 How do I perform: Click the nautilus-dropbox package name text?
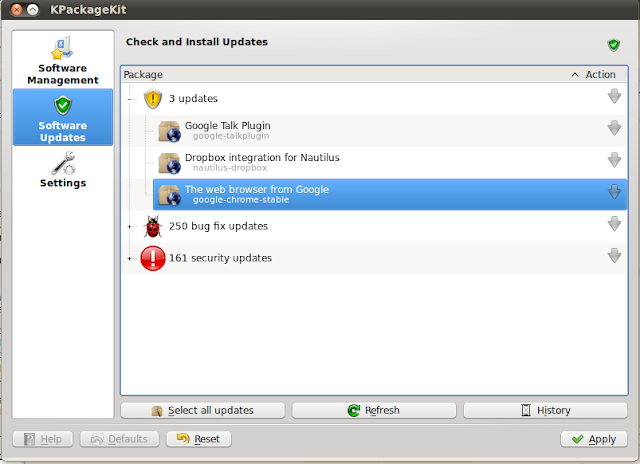point(230,168)
